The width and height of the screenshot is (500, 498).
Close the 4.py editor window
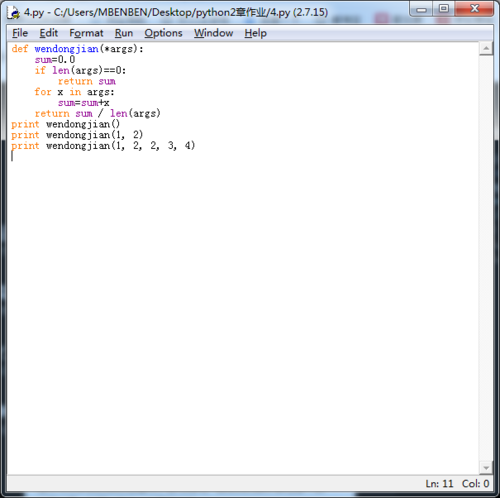point(474,9)
